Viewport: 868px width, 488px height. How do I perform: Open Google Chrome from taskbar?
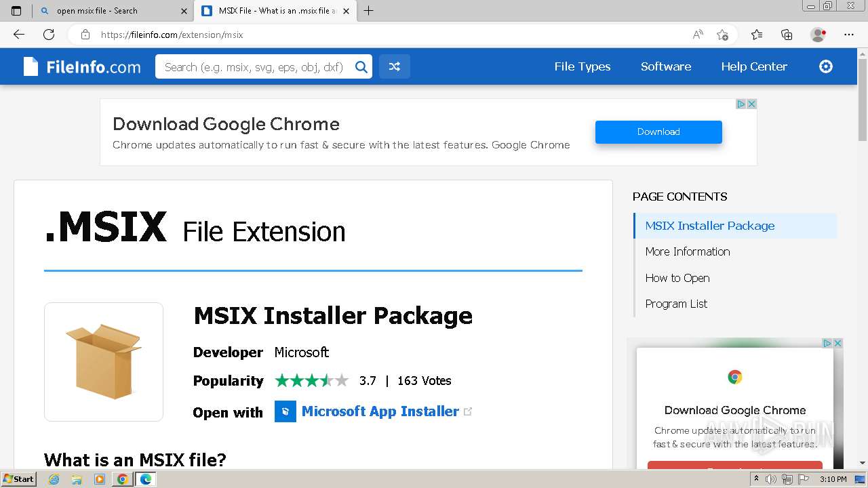122,479
